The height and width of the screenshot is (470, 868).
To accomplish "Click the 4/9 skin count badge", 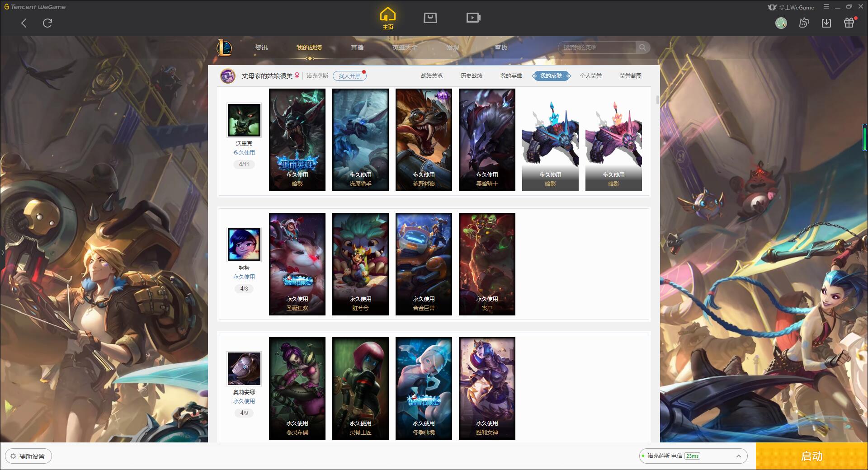I will pos(244,413).
